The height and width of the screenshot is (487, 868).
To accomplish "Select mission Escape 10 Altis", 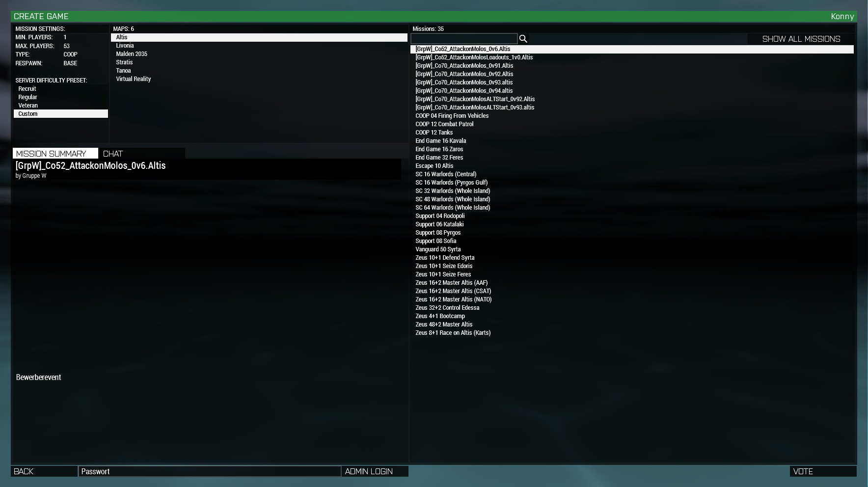I will click(x=434, y=166).
